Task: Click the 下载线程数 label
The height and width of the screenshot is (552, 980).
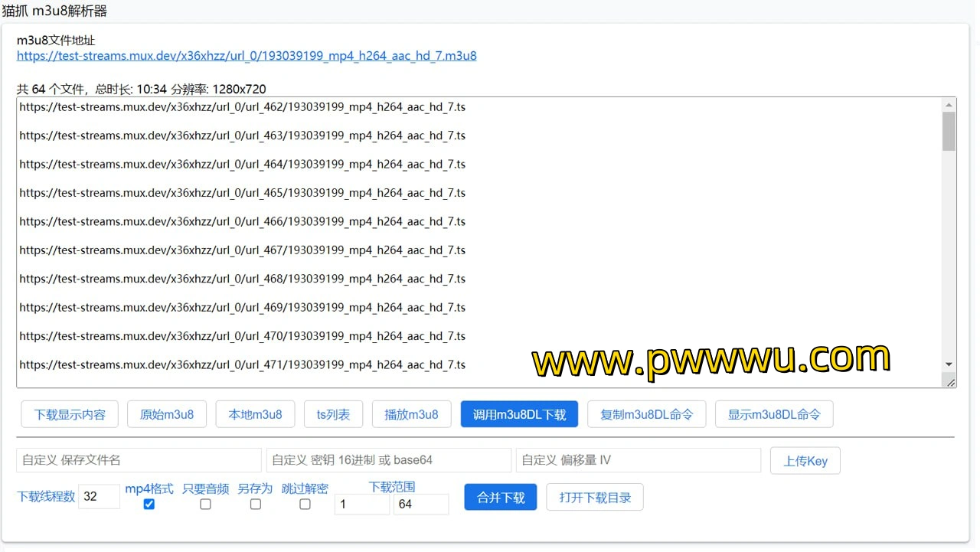Action: click(46, 496)
